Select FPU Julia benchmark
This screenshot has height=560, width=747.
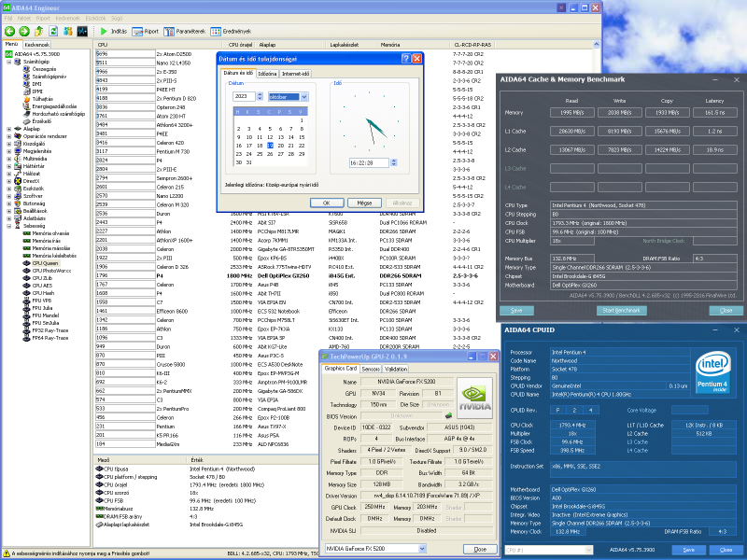click(42, 308)
